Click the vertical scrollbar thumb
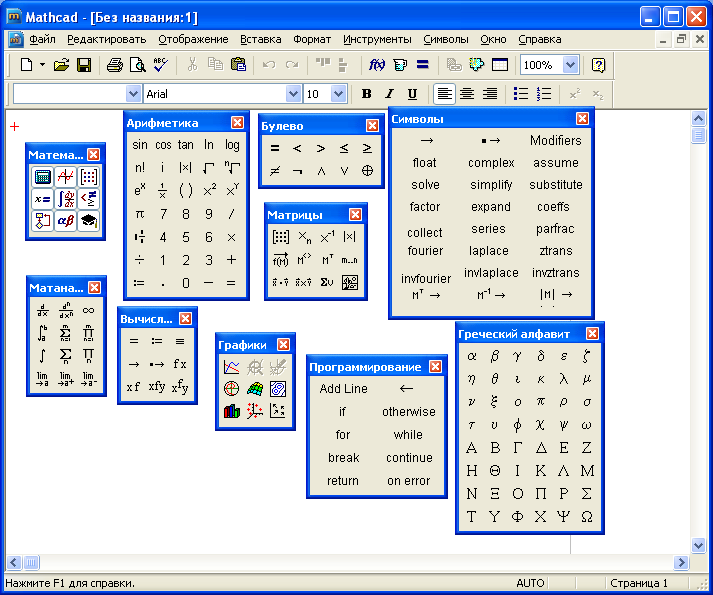The image size is (713, 595). point(698,136)
